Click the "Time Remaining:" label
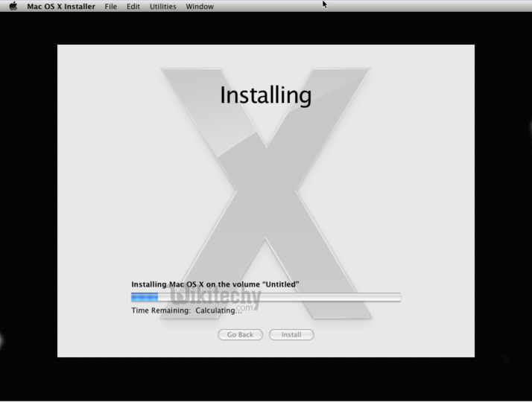This screenshot has height=402, width=532. [160, 310]
